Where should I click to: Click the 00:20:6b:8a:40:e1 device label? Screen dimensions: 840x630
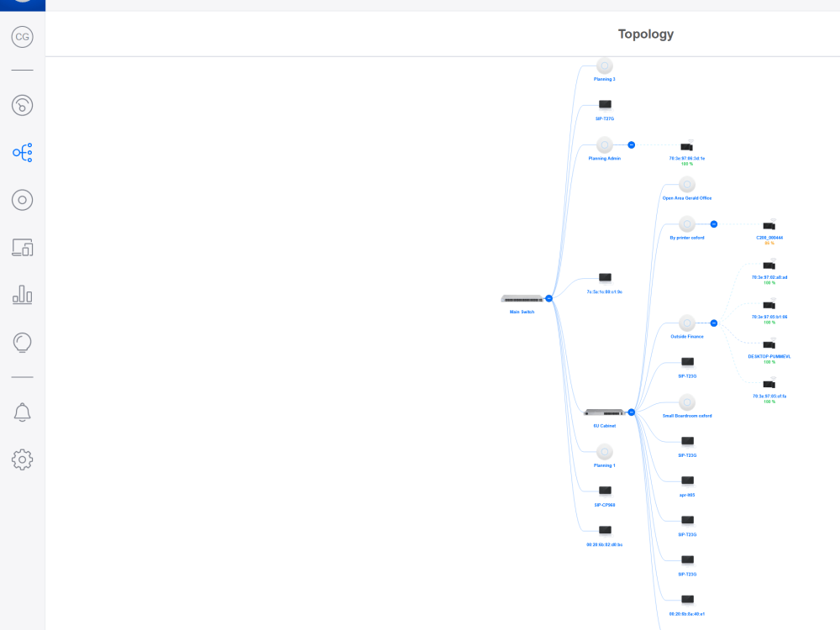(687, 614)
